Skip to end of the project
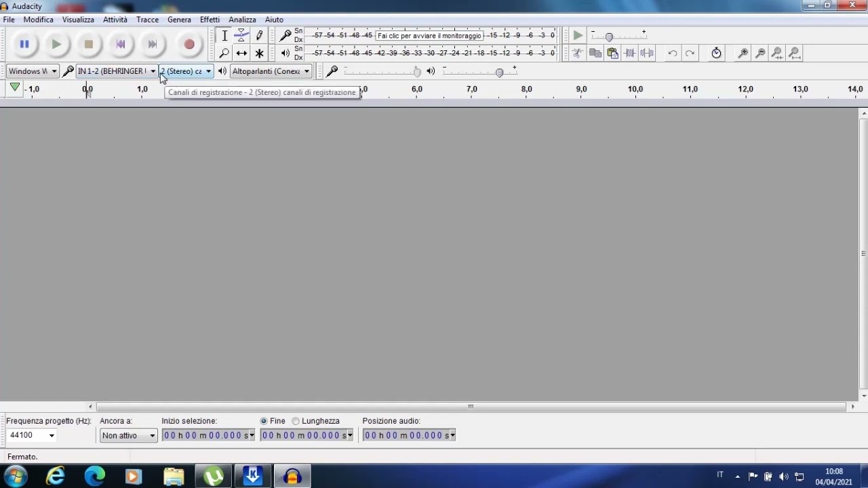The width and height of the screenshot is (868, 488). pyautogui.click(x=153, y=44)
